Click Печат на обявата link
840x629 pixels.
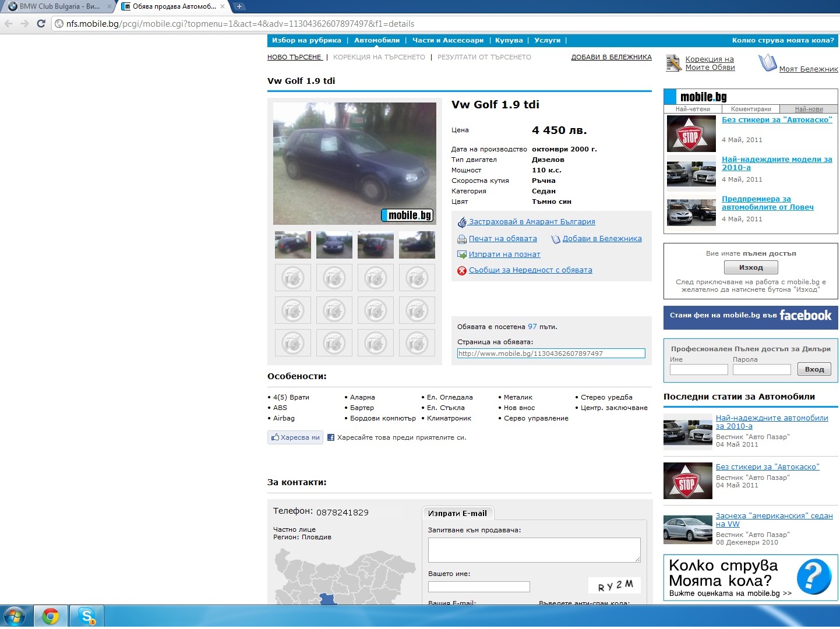503,239
